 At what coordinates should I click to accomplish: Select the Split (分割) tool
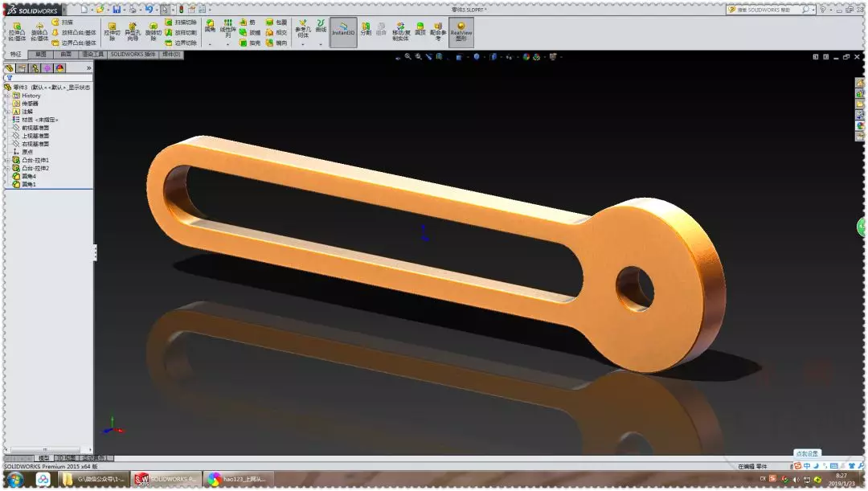[366, 28]
